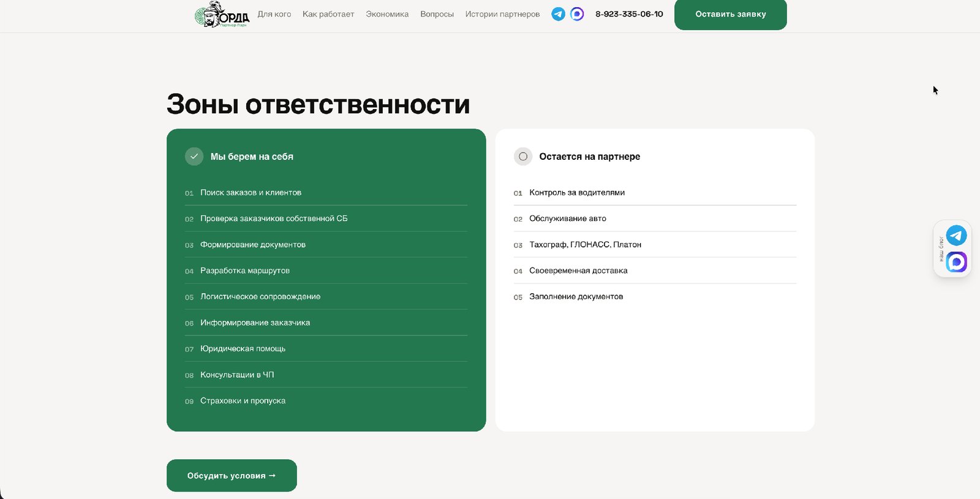The height and width of the screenshot is (499, 980).
Task: Click the Контроль за водителями item
Action: [655, 192]
